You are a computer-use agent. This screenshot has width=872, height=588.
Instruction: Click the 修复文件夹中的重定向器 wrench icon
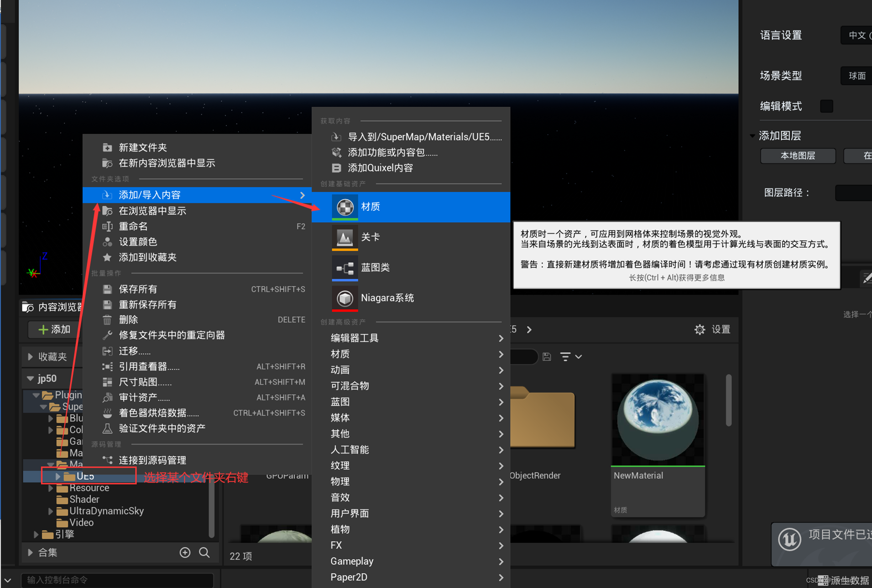(x=107, y=335)
